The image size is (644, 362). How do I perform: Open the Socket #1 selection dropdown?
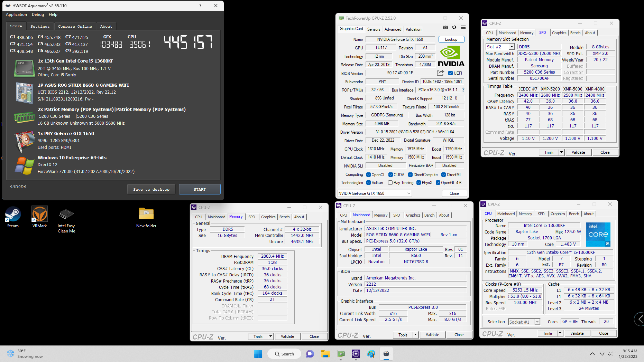click(x=524, y=322)
